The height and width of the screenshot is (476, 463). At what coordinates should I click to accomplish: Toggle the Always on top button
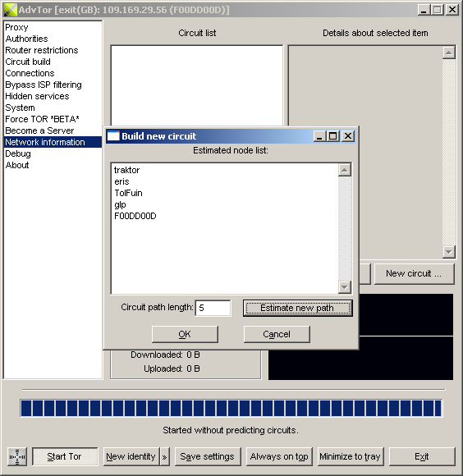click(x=279, y=456)
